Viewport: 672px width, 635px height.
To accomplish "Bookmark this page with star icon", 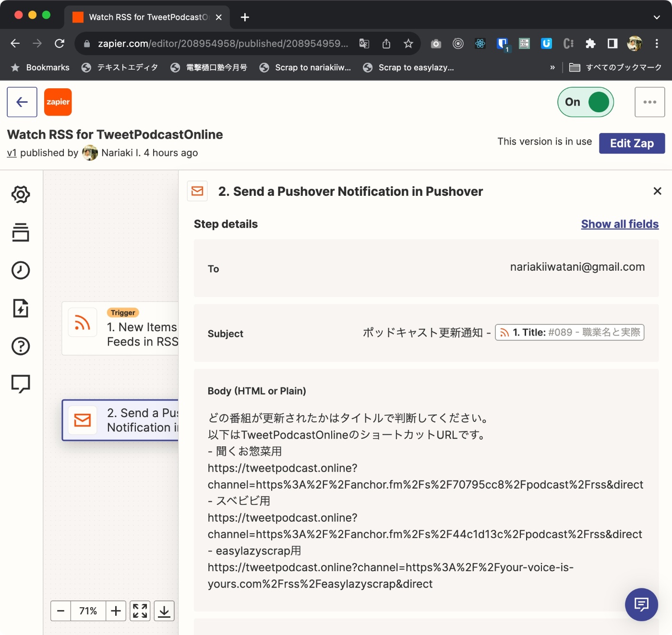I will 408,44.
